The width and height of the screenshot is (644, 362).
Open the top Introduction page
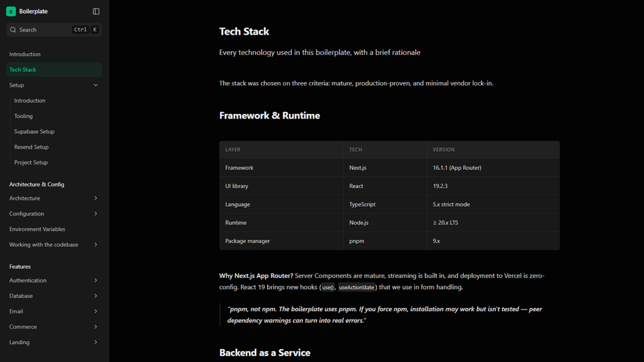click(54, 54)
